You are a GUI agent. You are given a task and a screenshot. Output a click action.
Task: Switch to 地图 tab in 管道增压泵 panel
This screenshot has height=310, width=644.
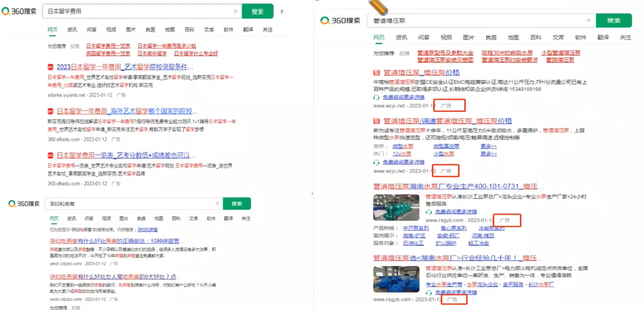(x=513, y=37)
